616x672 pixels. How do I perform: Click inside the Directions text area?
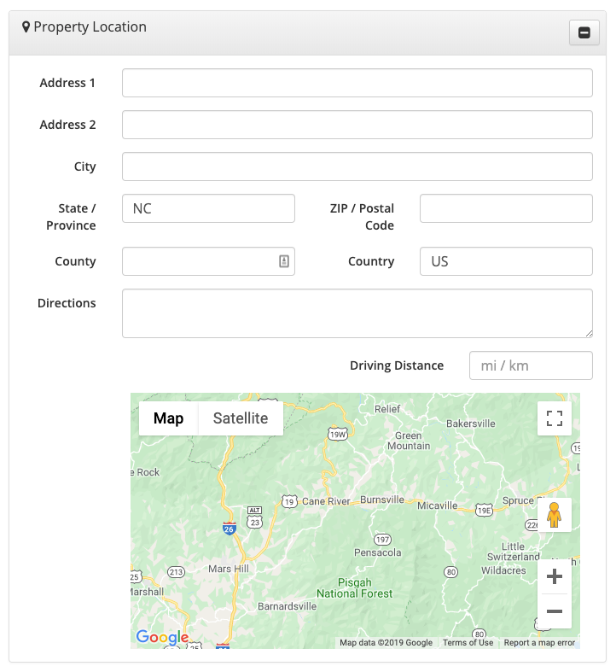coord(357,313)
